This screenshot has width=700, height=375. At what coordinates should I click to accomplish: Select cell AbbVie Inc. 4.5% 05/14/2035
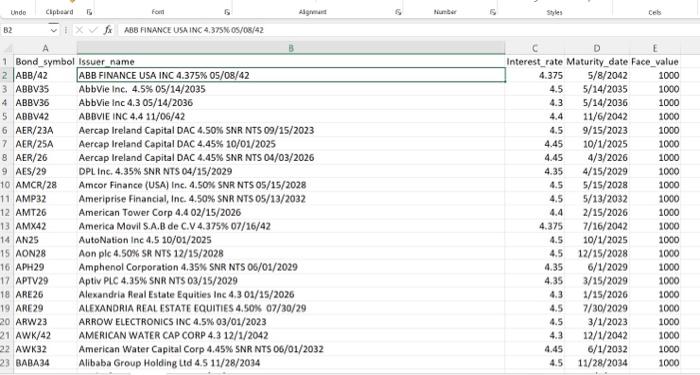pyautogui.click(x=291, y=89)
